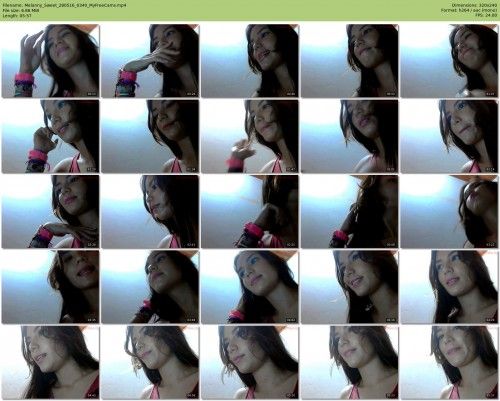Open thumbnail with hand covering the mouth
Image resolution: width=500 pixels, height=401 pixels.
pyautogui.click(x=150, y=61)
